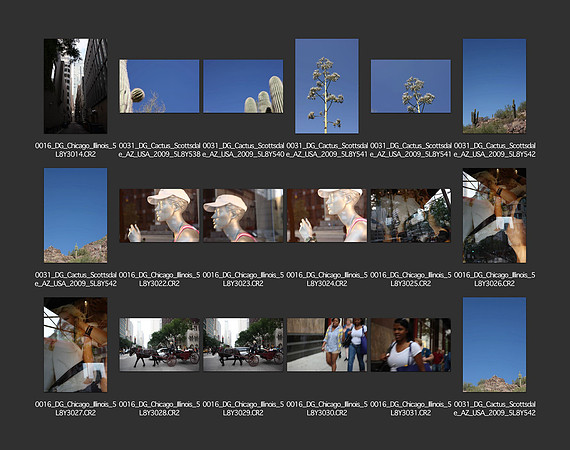Click the filename label L8Y3022.CR2
Screen dimensions: 570x450
[159, 279]
